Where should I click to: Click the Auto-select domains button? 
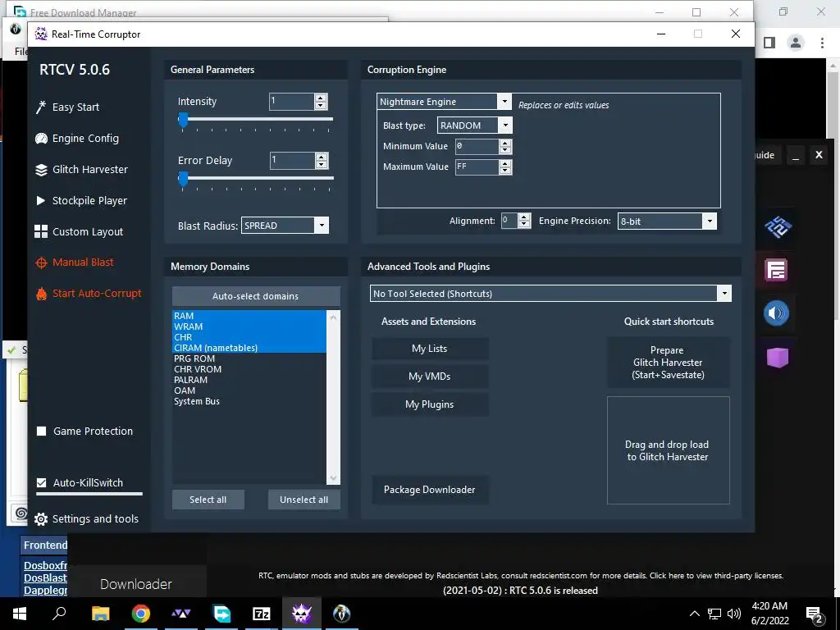click(256, 296)
